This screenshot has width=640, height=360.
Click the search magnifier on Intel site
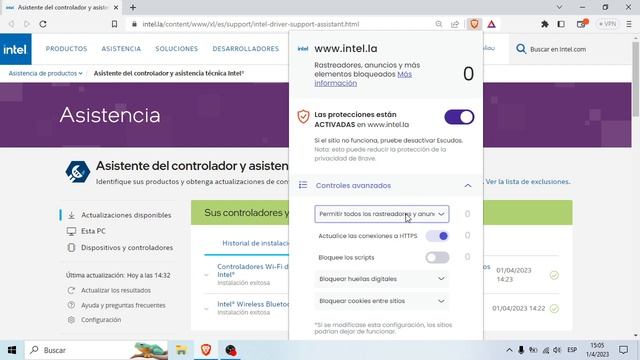pyautogui.click(x=521, y=49)
